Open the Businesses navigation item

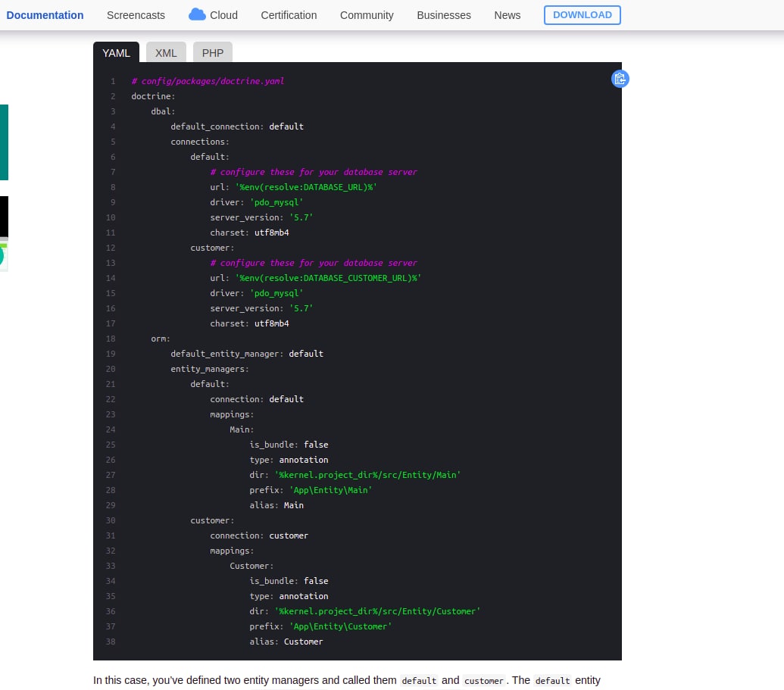443,15
